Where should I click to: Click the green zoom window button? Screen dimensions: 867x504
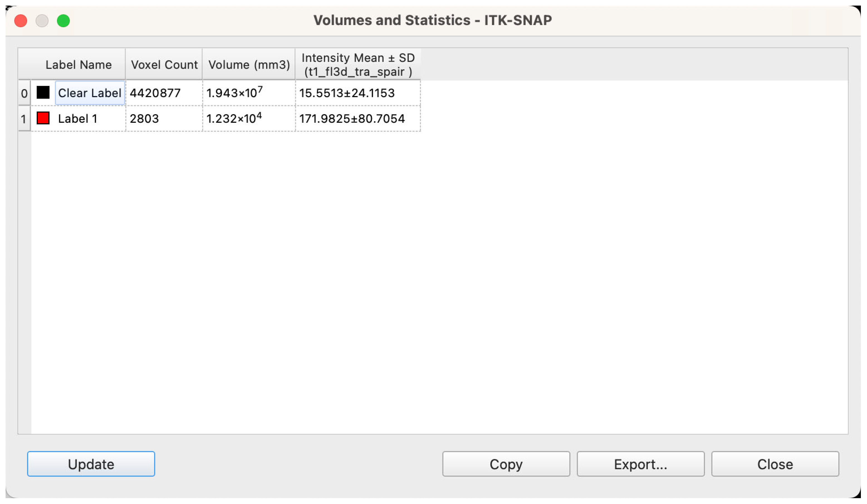(x=63, y=21)
